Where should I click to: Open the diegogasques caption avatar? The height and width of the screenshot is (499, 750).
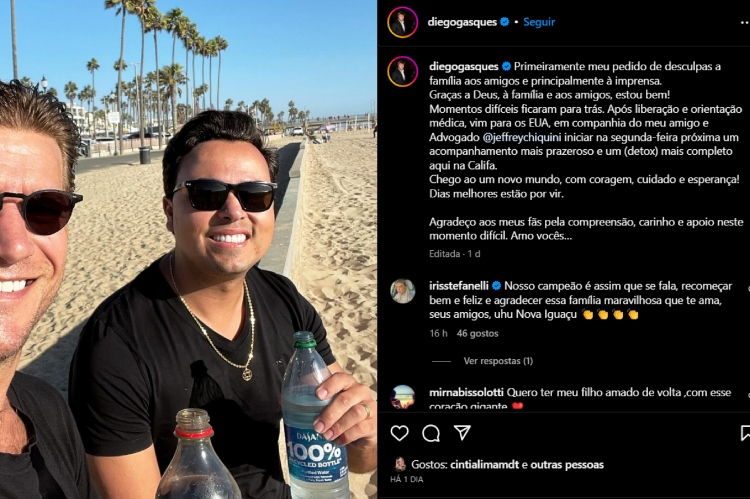point(403,71)
